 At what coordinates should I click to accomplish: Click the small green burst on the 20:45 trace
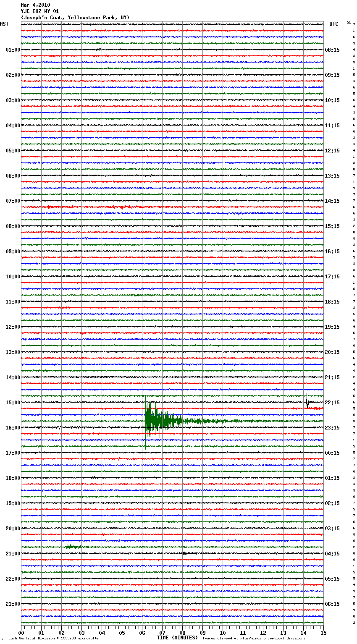tap(73, 547)
